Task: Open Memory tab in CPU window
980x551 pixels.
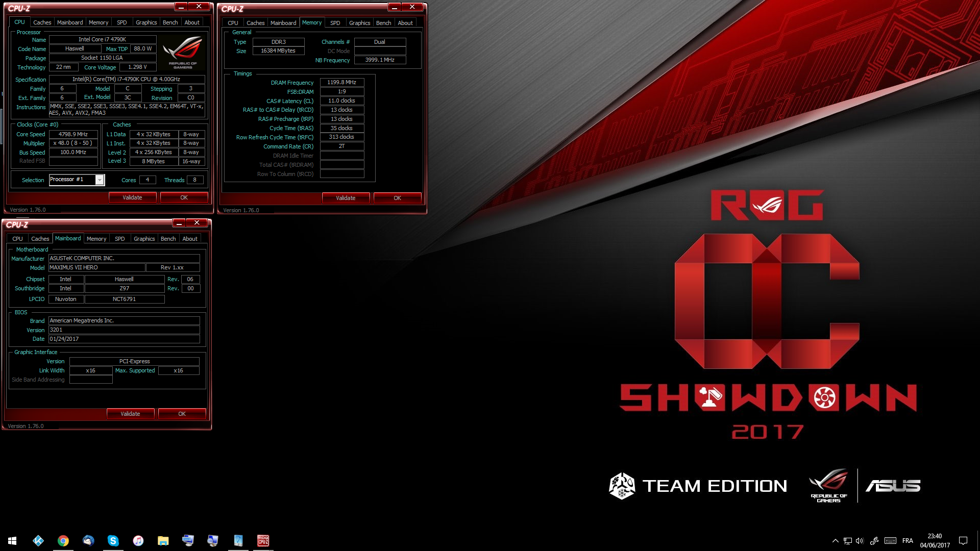Action: 99,22
